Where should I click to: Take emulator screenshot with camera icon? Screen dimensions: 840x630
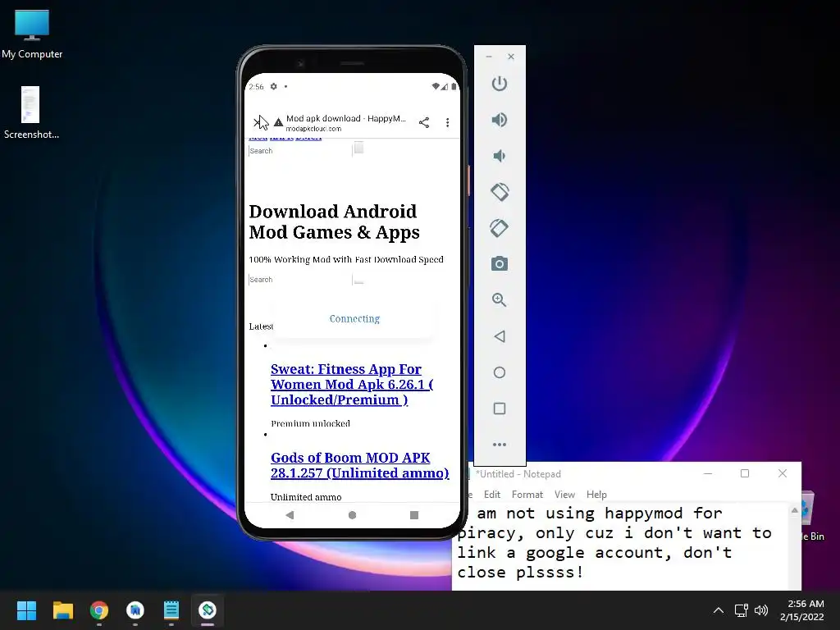[500, 263]
